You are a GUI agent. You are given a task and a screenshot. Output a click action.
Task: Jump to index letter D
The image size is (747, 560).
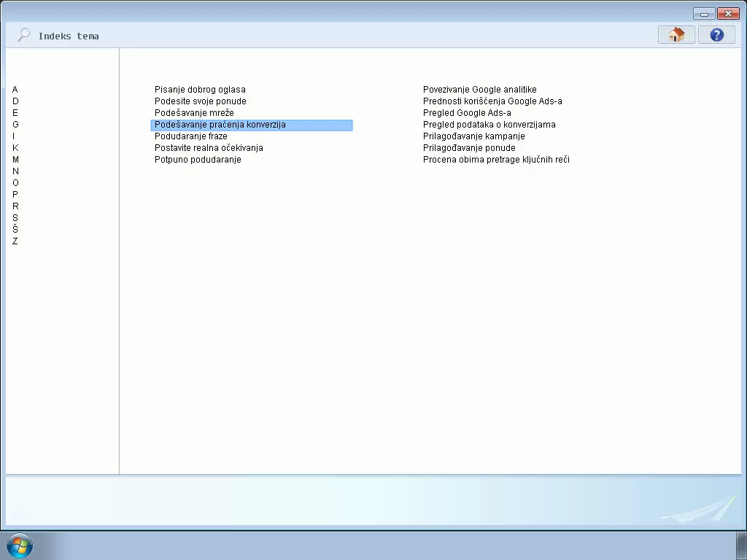click(x=15, y=101)
